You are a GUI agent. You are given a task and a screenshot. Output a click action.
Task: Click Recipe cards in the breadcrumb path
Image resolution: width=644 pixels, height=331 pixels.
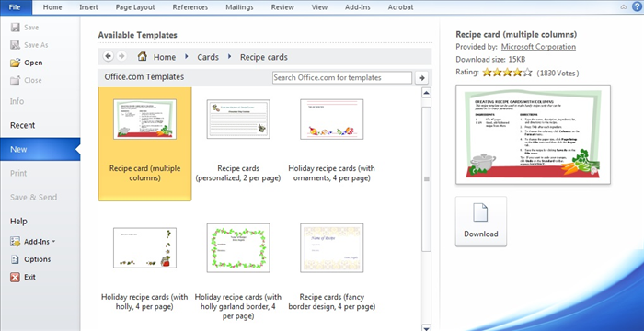[264, 57]
